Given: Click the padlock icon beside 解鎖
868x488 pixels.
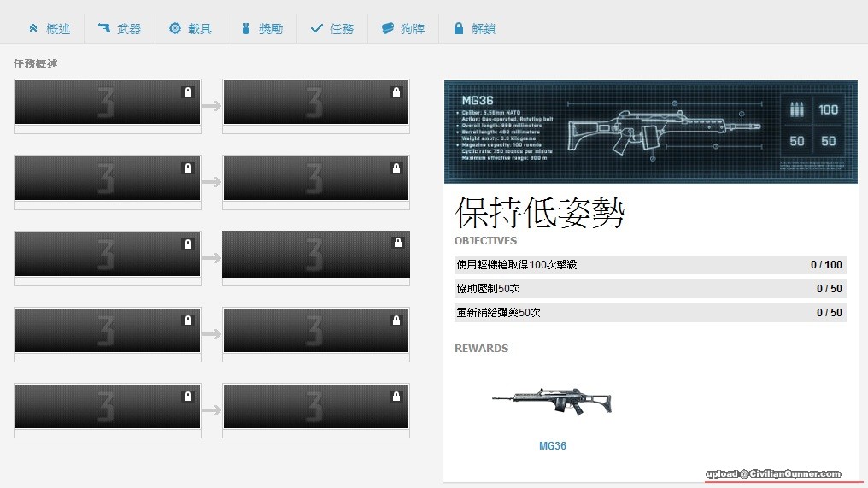Looking at the screenshot, I should click(459, 28).
